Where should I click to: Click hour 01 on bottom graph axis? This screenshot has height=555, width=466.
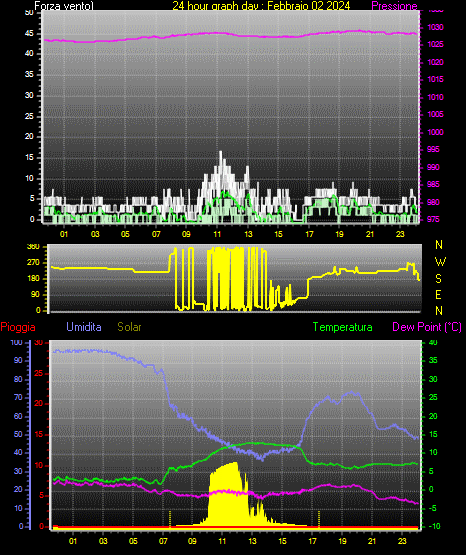click(x=73, y=541)
